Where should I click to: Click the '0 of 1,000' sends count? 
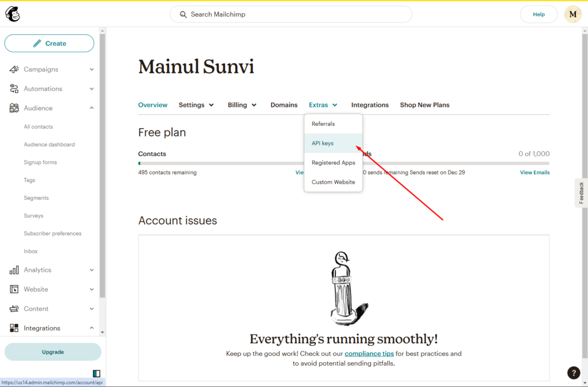tap(534, 154)
